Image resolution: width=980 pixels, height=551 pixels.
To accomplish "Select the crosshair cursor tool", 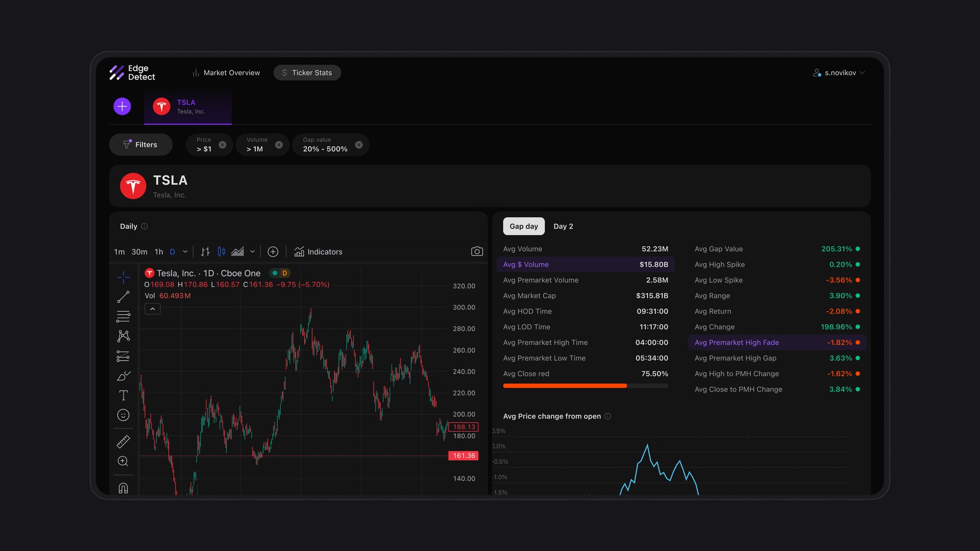I will point(124,278).
